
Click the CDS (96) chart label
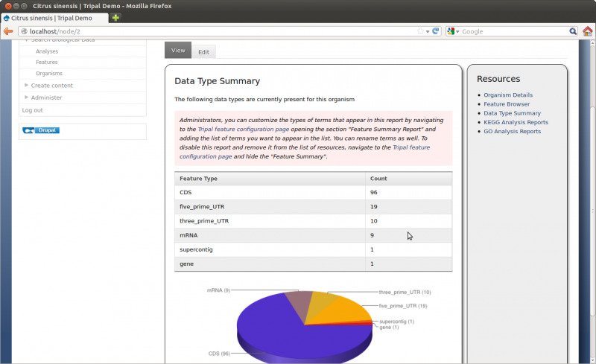click(x=219, y=354)
